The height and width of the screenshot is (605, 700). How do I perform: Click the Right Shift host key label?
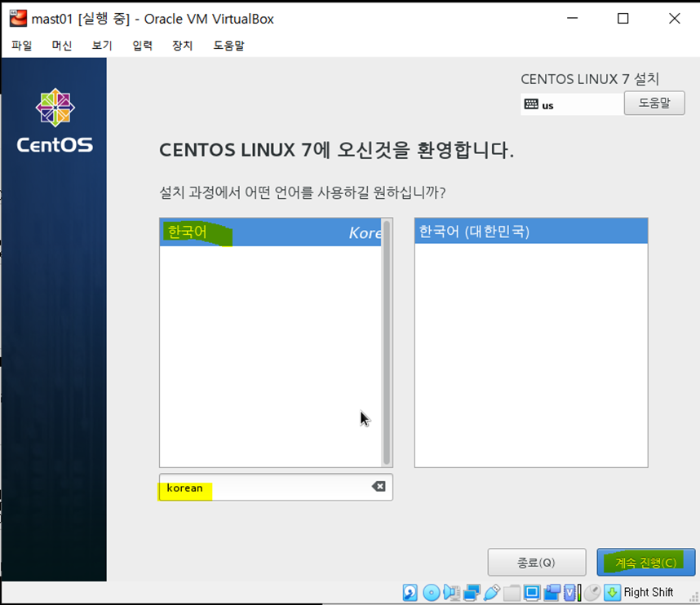pyautogui.click(x=649, y=593)
